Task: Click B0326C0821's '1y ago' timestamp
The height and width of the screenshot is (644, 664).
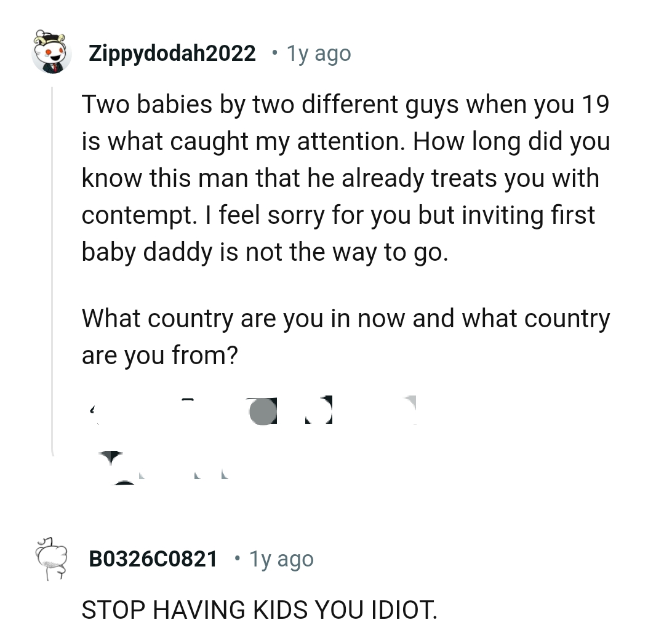Action: (281, 559)
